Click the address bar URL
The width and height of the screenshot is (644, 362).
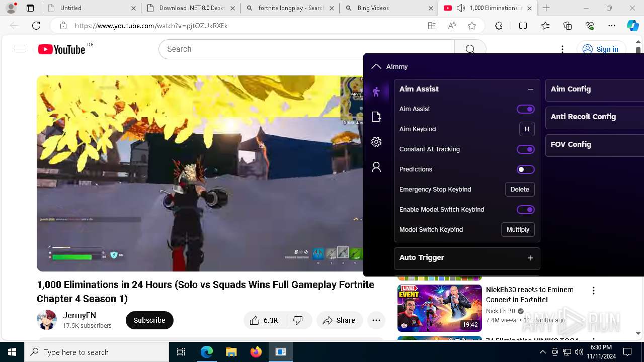coord(151,26)
